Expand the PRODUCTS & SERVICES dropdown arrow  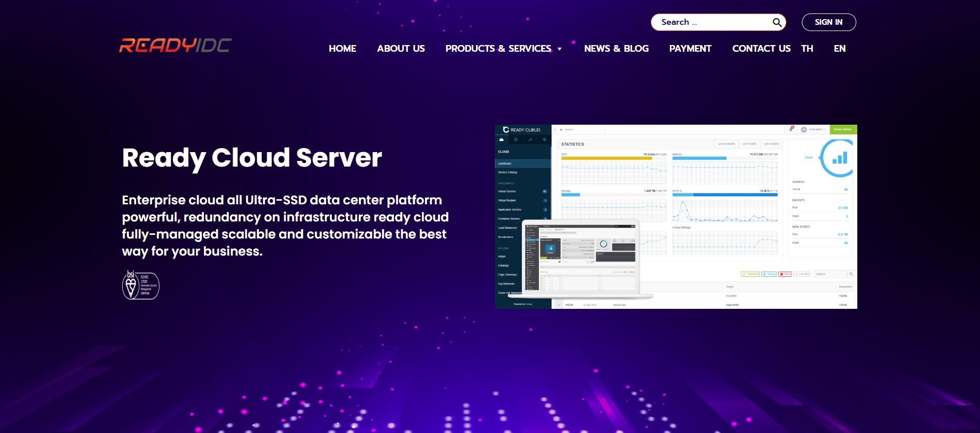pos(560,49)
